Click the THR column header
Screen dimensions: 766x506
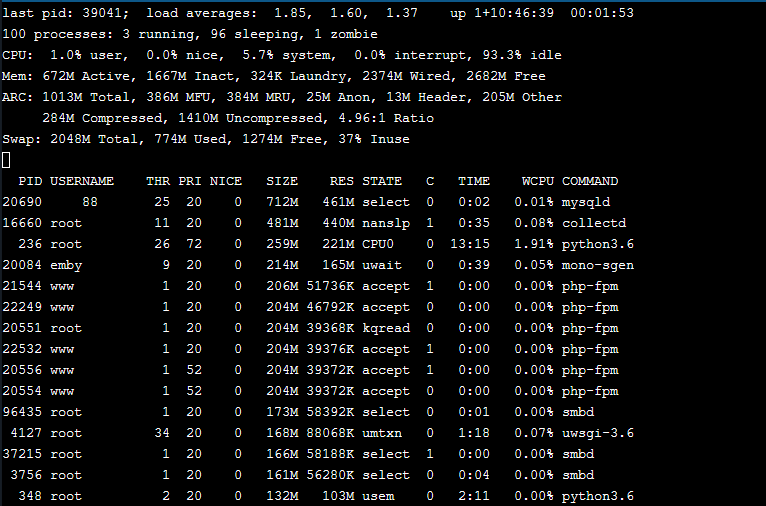coord(158,181)
